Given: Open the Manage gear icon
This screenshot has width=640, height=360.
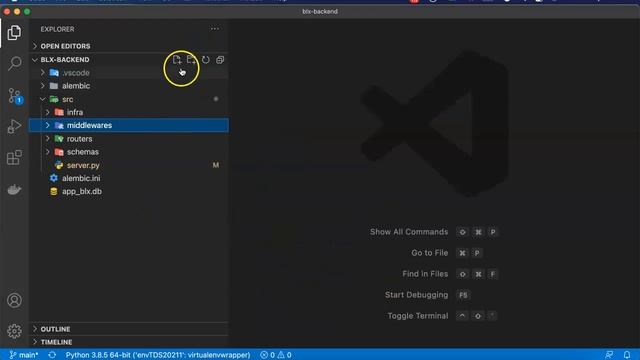Looking at the screenshot, I should click(14, 331).
